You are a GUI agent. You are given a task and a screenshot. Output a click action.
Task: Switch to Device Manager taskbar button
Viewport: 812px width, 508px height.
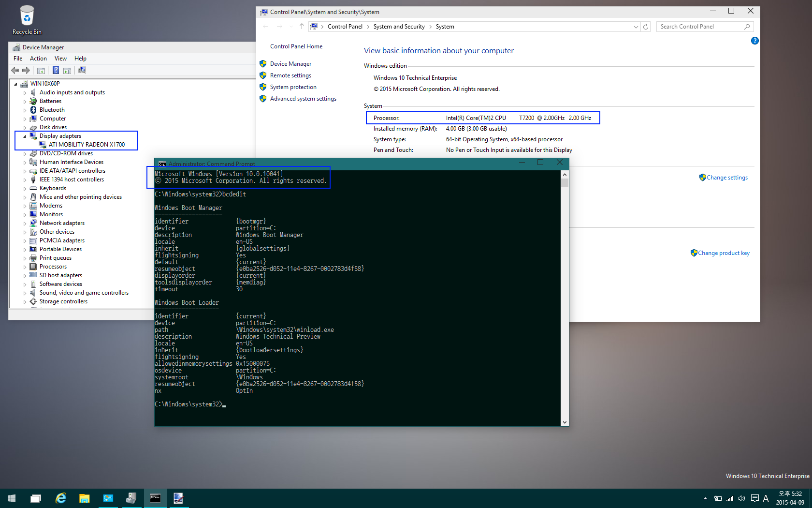click(x=131, y=498)
